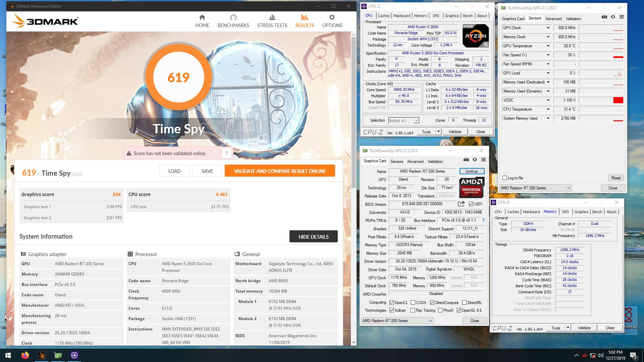The width and height of the screenshot is (644, 362).
Task: Switch to the Advanced tab in GPU-Z Sensors window
Action: point(553,19)
